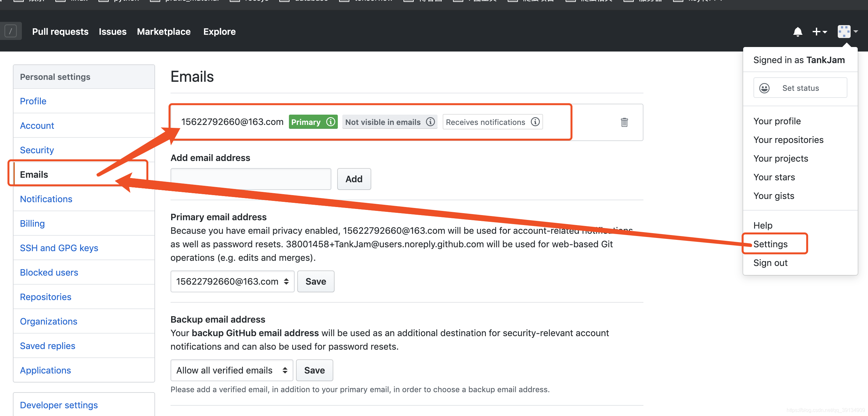Screen dimensions: 868x416
Task: Click the Add button for new email
Action: [x=354, y=179]
